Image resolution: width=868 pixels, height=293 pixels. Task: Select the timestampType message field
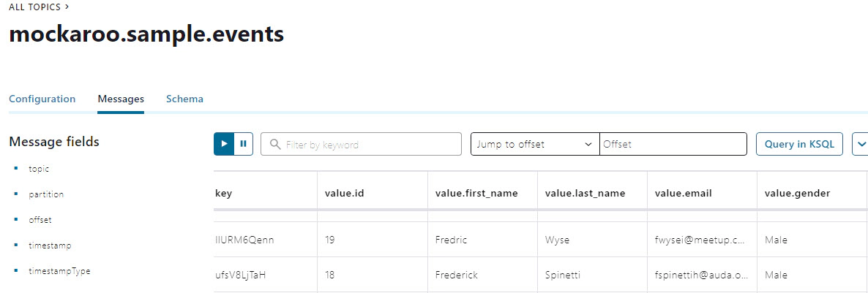(59, 271)
